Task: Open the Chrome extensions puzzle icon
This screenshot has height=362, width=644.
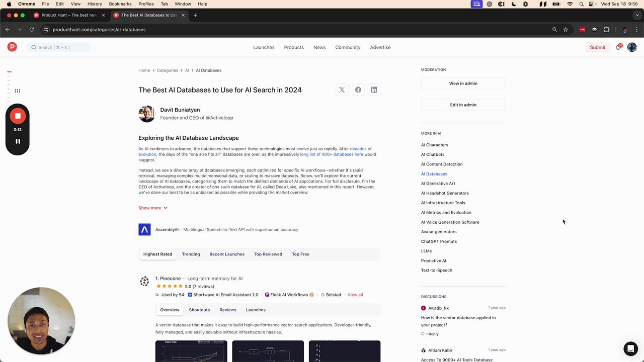Action: 607,30
